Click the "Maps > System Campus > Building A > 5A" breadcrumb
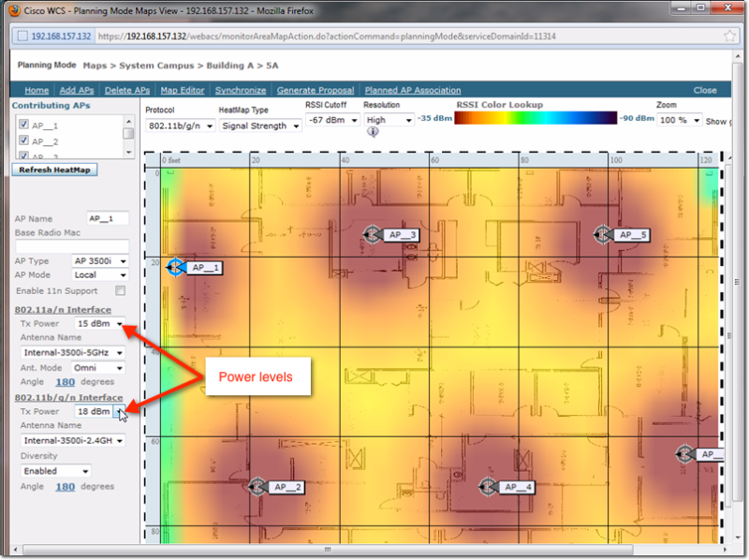 coord(181,66)
